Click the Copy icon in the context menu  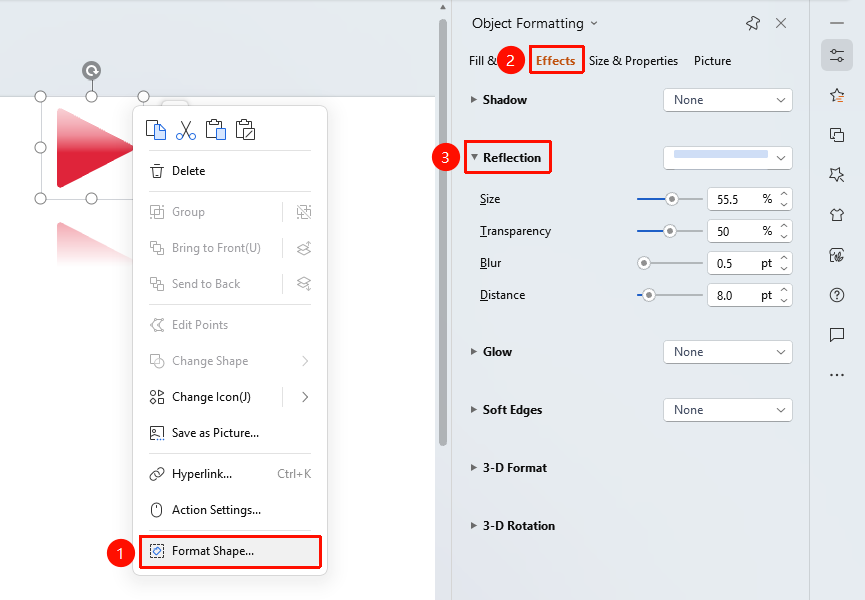[x=156, y=130]
